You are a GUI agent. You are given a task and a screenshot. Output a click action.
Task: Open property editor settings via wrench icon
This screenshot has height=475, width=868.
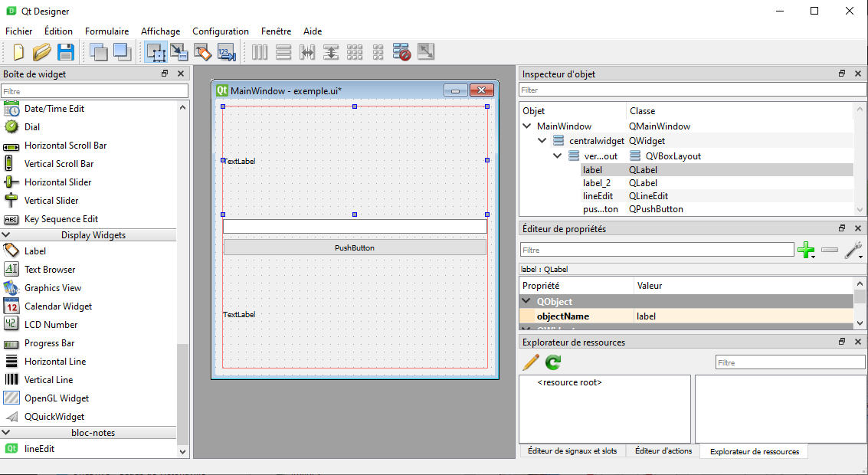pyautogui.click(x=853, y=251)
